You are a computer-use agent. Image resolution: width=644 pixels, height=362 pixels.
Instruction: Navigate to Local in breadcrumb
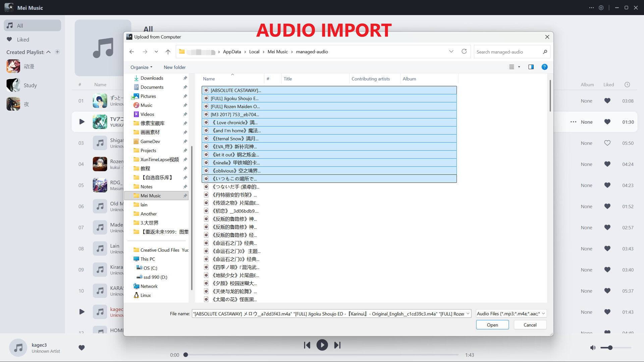(254, 52)
